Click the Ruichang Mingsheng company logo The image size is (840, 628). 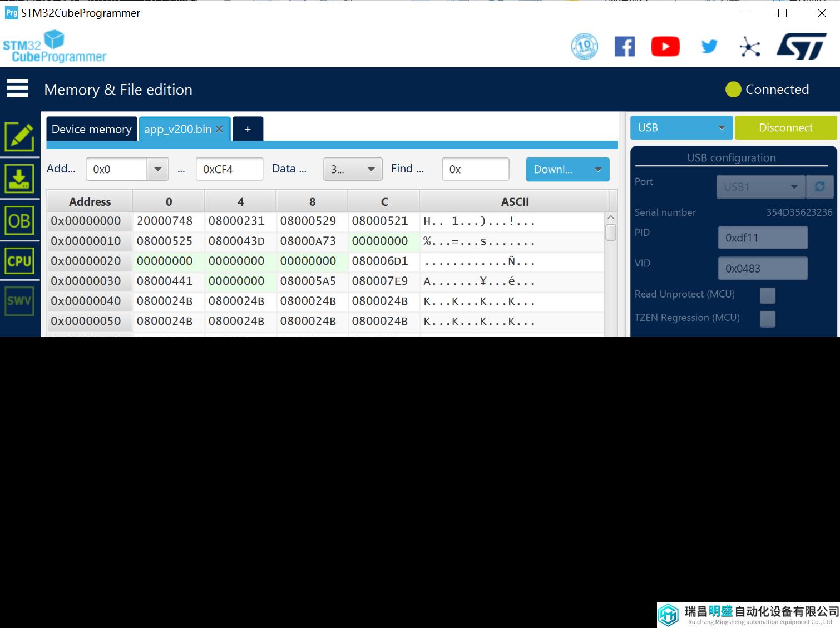tap(748, 615)
